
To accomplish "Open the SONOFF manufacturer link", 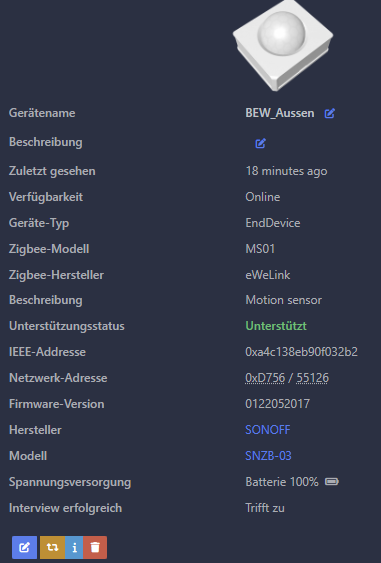I will point(268,430).
